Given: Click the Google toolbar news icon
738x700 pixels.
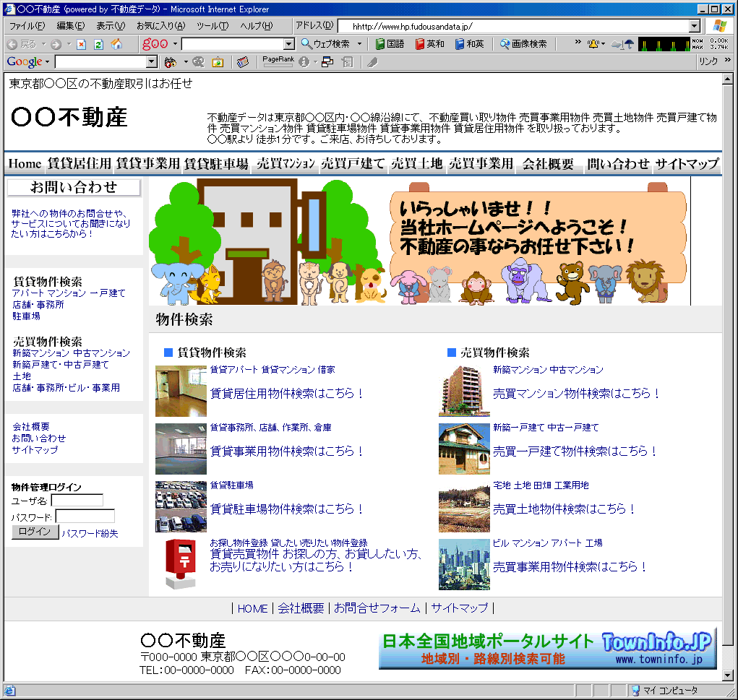Looking at the screenshot, I should (242, 61).
